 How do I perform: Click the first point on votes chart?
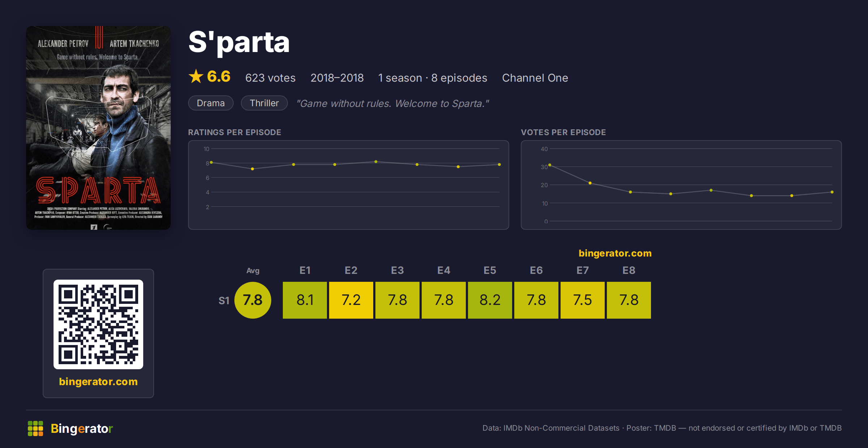coord(550,165)
